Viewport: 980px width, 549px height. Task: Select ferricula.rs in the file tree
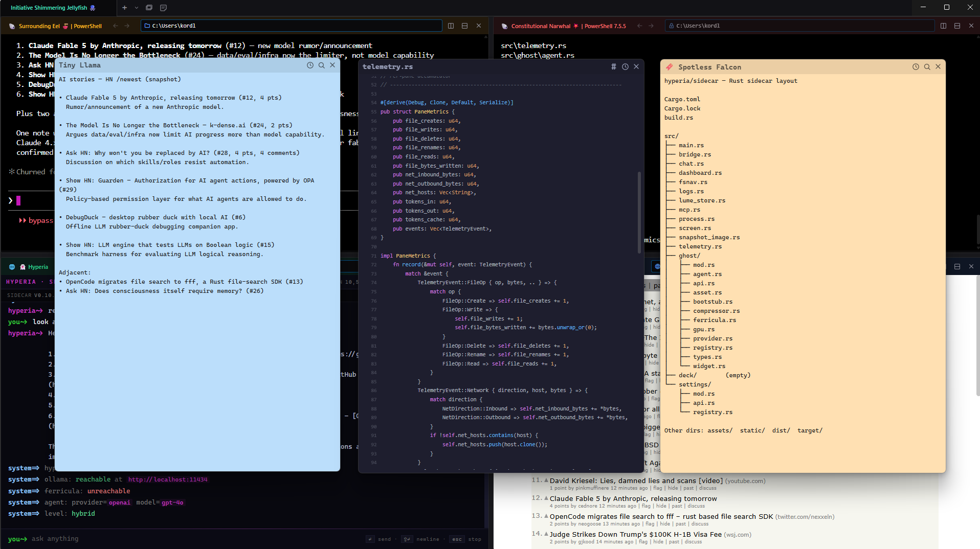[x=715, y=320]
